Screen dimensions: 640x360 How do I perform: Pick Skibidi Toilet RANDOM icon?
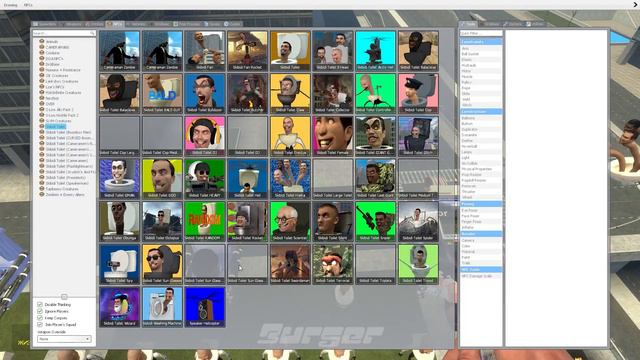tap(204, 221)
